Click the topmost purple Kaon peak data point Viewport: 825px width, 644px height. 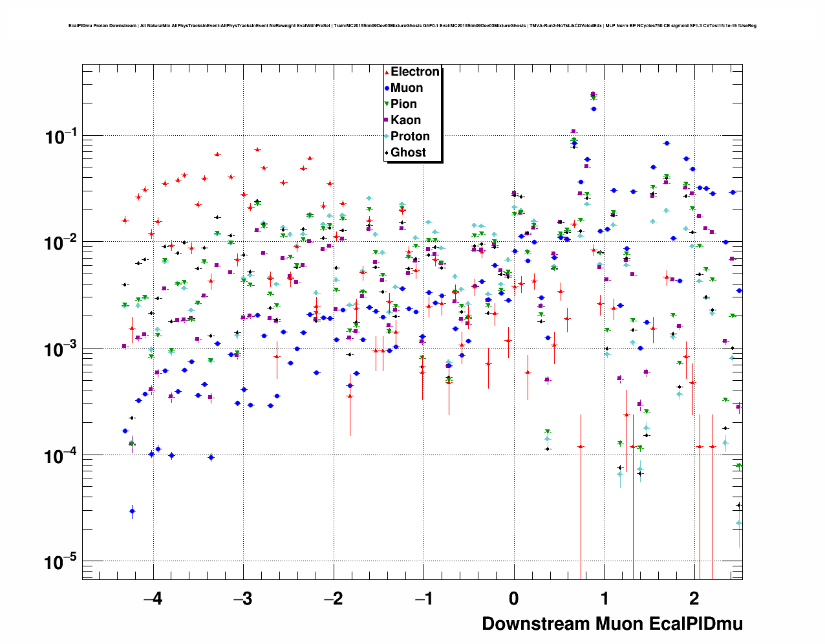pos(593,94)
